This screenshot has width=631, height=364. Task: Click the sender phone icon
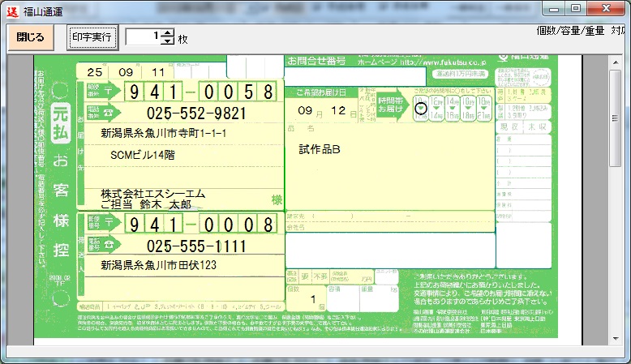click(x=109, y=244)
